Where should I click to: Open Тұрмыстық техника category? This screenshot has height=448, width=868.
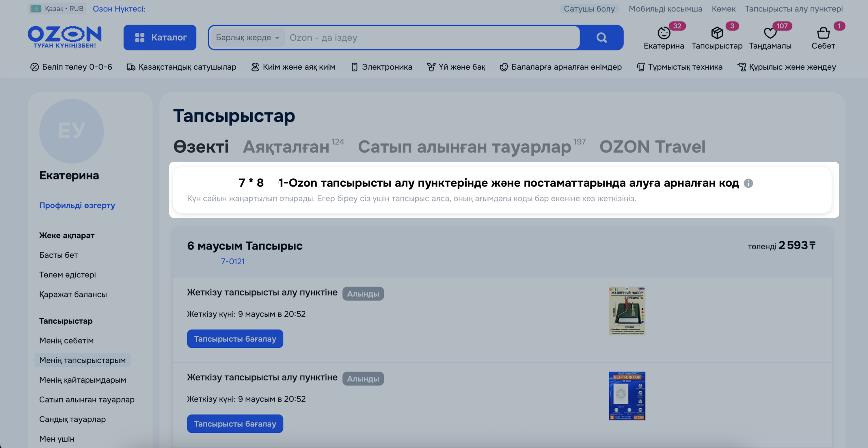coord(680,67)
